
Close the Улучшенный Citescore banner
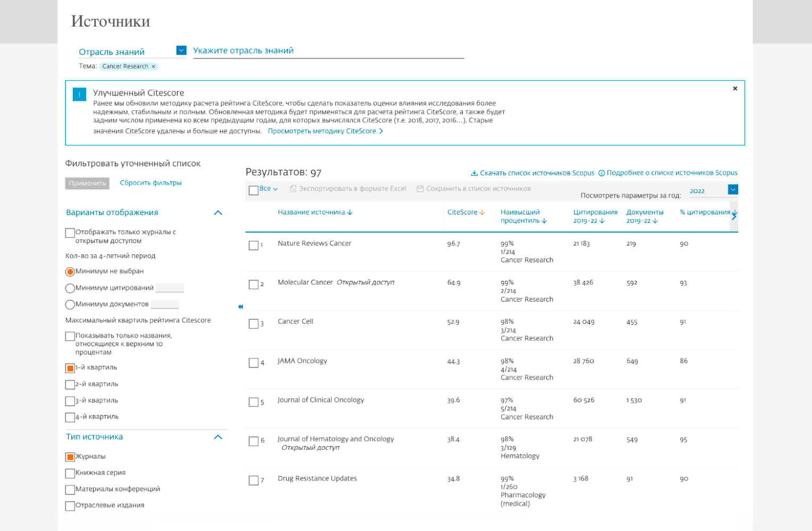point(735,89)
